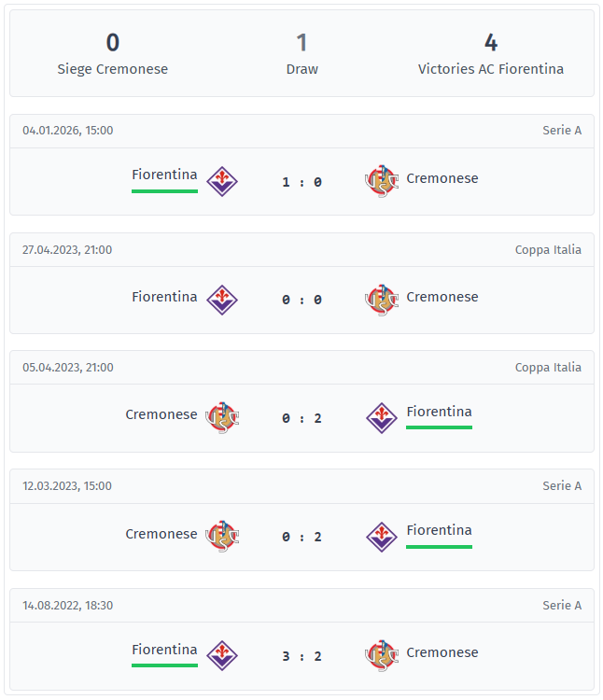Click Cremonese crest in 04.01.2026 match
Image resolution: width=603 pixels, height=700 pixels.
381,181
